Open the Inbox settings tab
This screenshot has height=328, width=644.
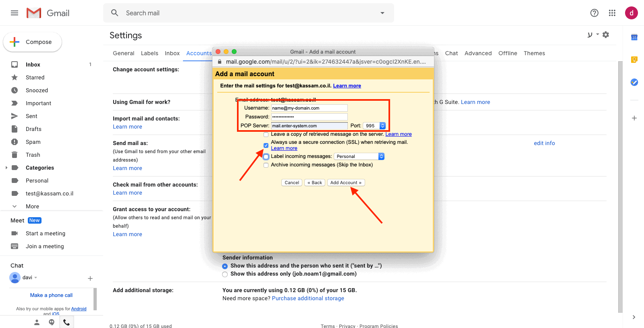click(172, 53)
